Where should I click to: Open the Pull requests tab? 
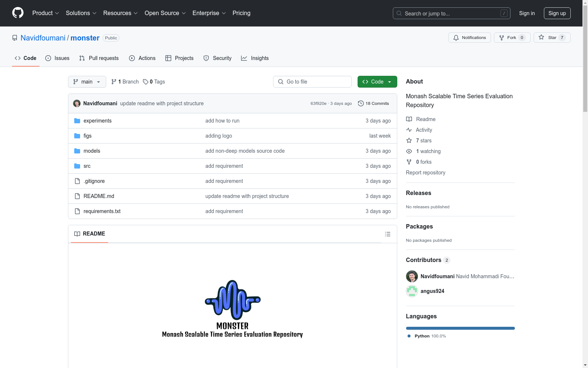click(99, 58)
